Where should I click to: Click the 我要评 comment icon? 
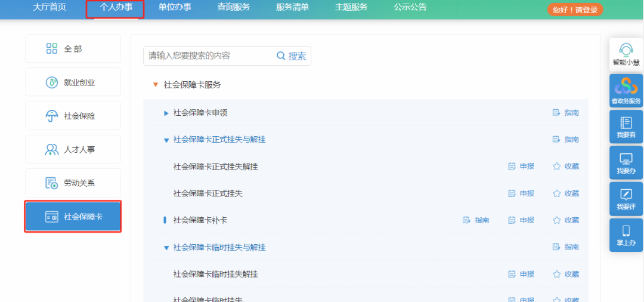pos(626,195)
